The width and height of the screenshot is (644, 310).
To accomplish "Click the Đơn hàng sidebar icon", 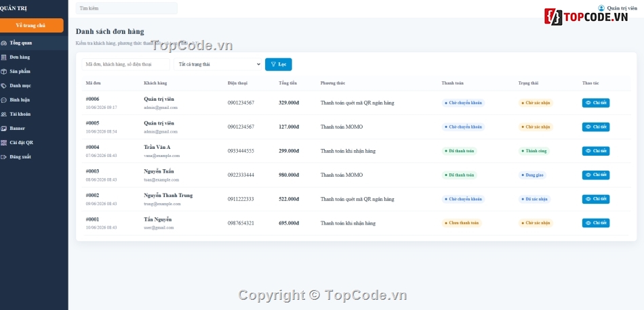I will 3,58.
